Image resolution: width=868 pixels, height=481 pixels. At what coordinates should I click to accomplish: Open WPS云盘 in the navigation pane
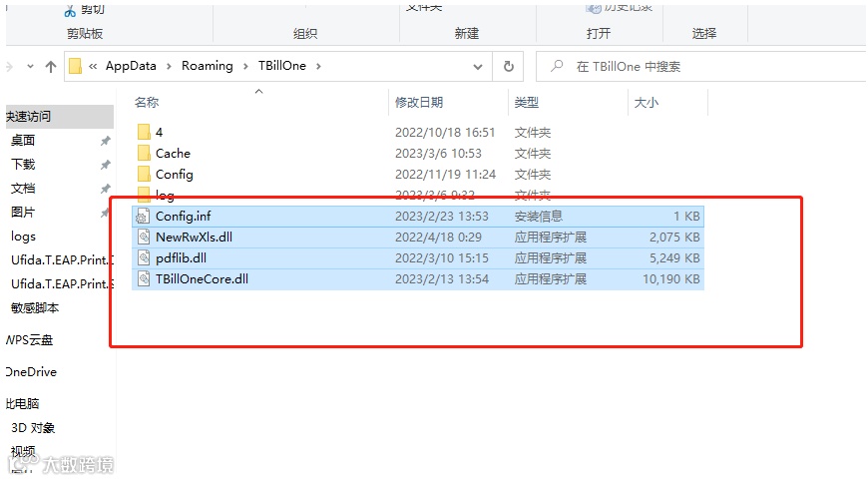click(x=29, y=340)
